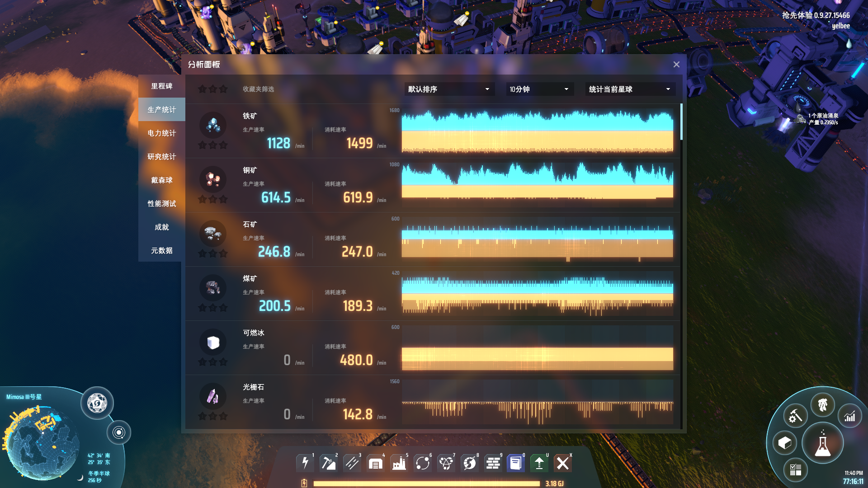Click copper ore item icon
Image resolution: width=868 pixels, height=488 pixels.
click(213, 179)
